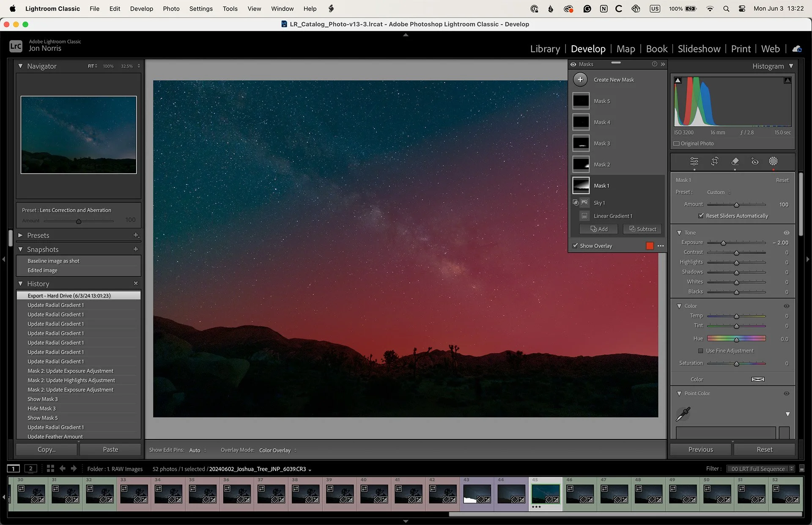The image size is (812, 525).
Task: Expand the Presets panel
Action: click(20, 235)
